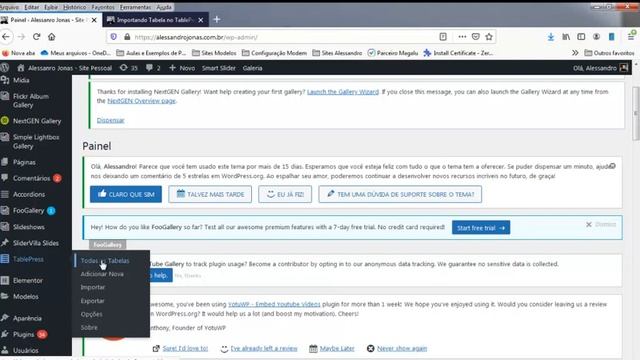The height and width of the screenshot is (360, 640).
Task: Open the page actions three-dot menu
Action: 462,37
